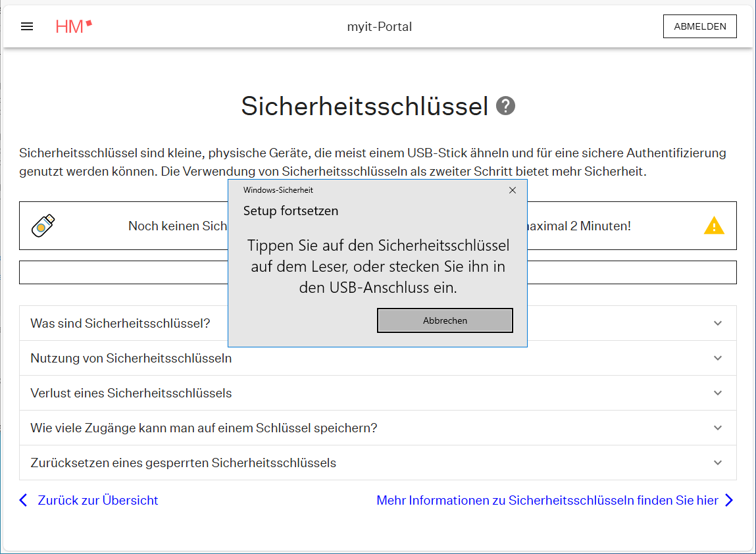Viewport: 756px width, 554px height.
Task: Follow the 'Zurück zur Übersicht' link
Action: (98, 500)
